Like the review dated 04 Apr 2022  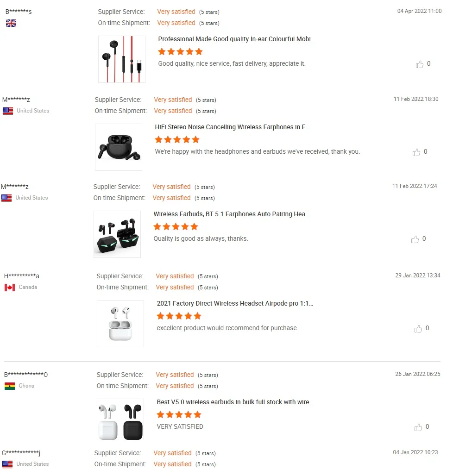pyautogui.click(x=420, y=64)
